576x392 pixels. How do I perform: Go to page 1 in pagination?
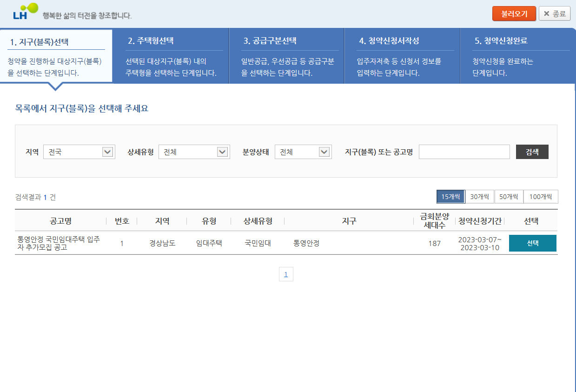click(x=286, y=274)
